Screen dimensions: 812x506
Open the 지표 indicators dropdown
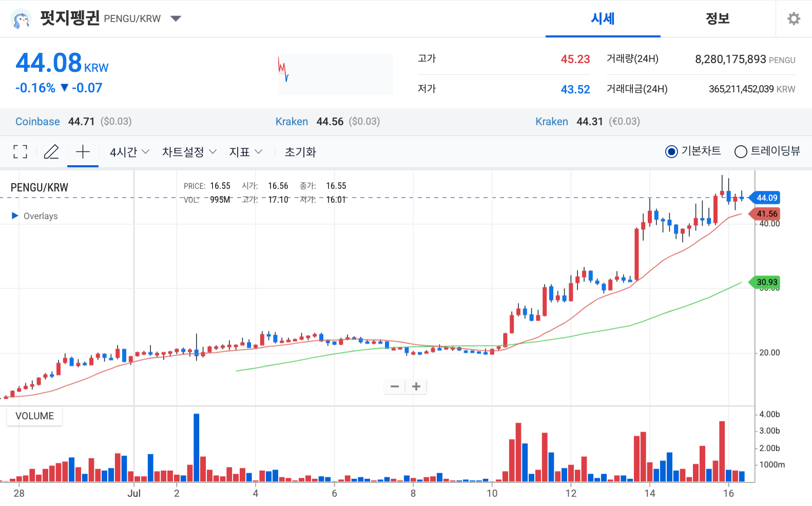[245, 152]
